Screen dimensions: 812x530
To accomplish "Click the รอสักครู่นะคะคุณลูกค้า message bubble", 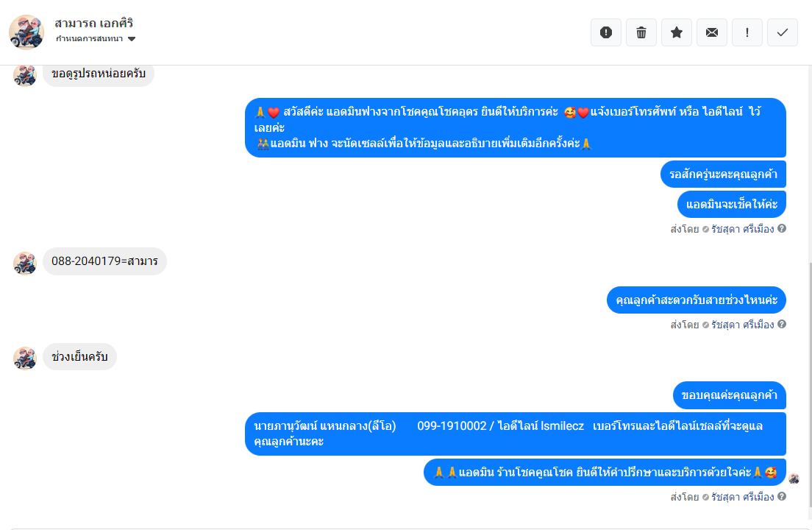I will pyautogui.click(x=723, y=174).
